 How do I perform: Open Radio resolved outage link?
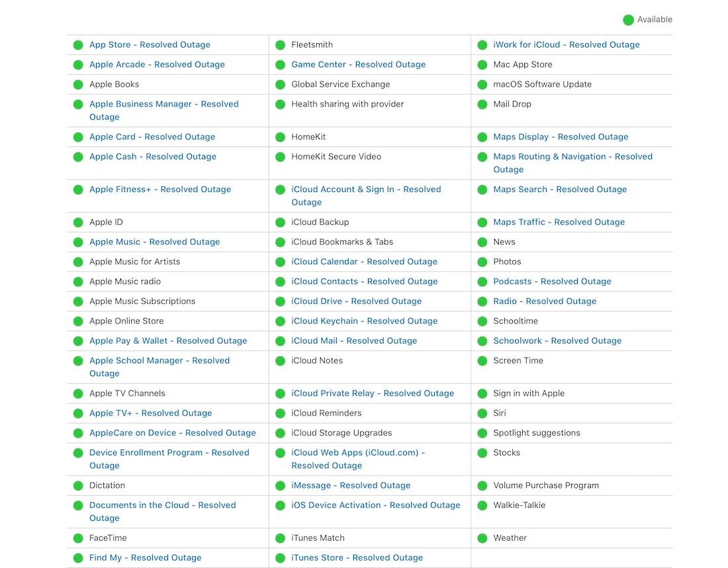[x=545, y=301]
